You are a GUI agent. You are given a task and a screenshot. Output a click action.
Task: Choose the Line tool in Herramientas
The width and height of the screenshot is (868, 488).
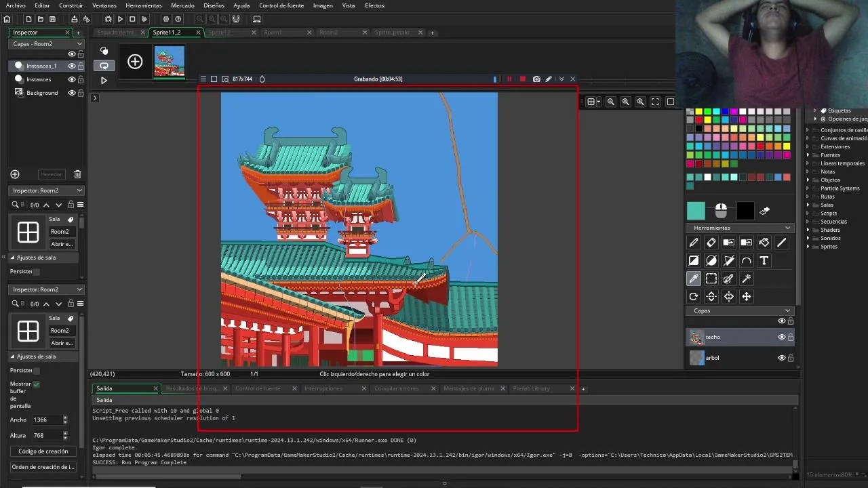tap(782, 243)
